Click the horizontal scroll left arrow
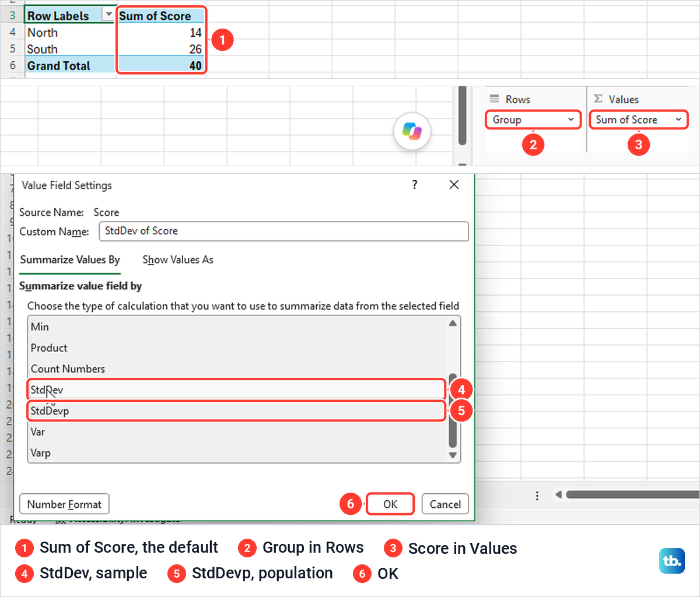The image size is (700, 597). pos(558,495)
